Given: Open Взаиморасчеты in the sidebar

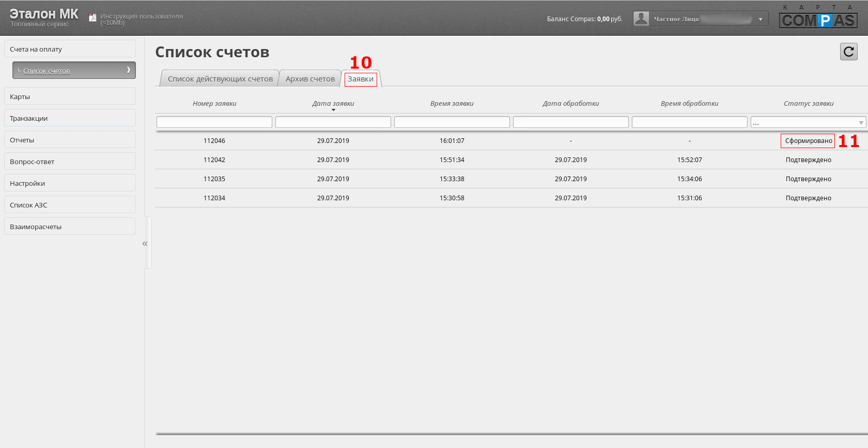Looking at the screenshot, I should click(70, 227).
